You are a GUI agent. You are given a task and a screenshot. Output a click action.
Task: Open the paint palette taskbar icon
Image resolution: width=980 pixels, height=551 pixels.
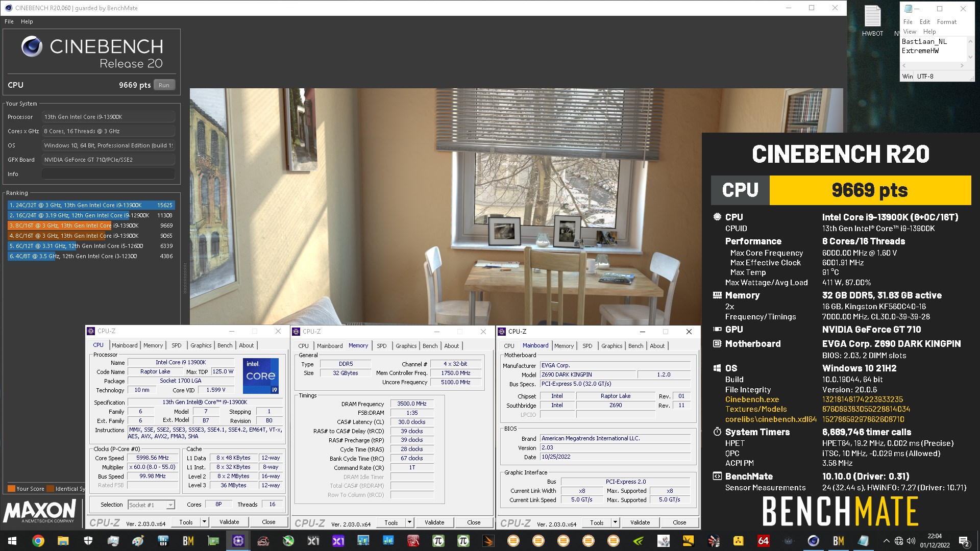[x=138, y=541]
